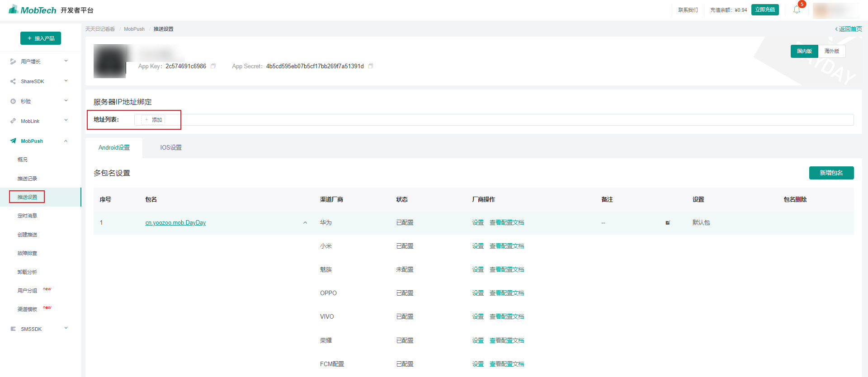Image resolution: width=868 pixels, height=377 pixels.
Task: Click the 联系我们 link
Action: 688,10
